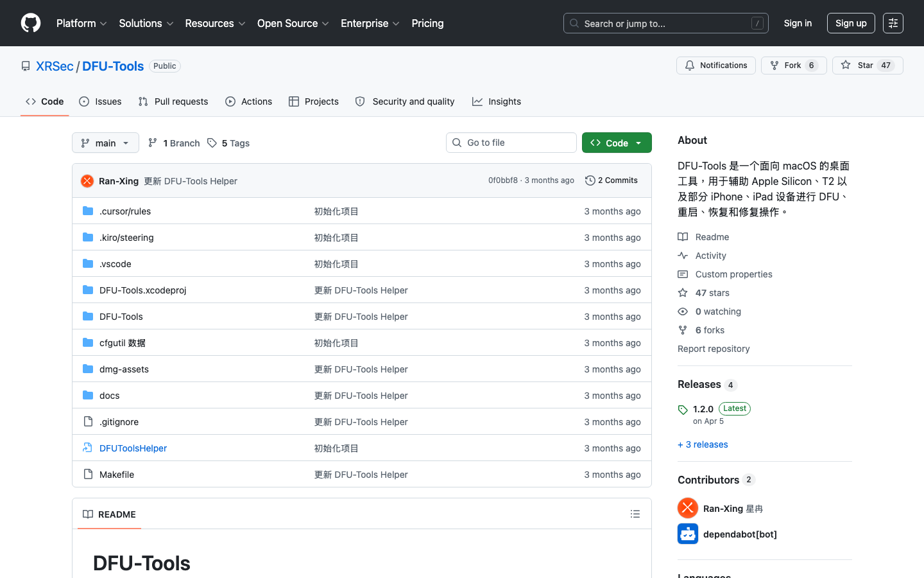Open the commit history clock icon

tap(590, 180)
